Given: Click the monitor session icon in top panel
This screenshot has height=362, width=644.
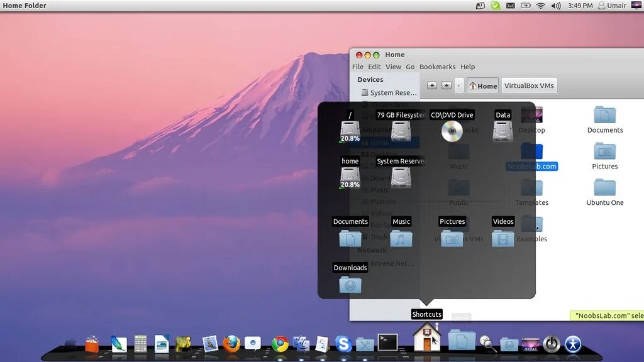Looking at the screenshot, I should point(636,5).
